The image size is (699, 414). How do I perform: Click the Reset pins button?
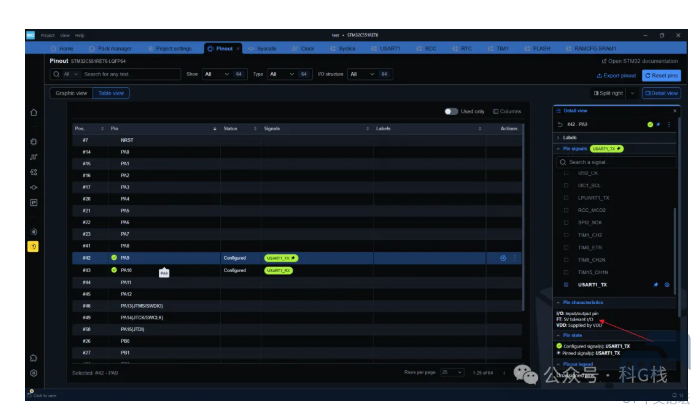(x=661, y=75)
